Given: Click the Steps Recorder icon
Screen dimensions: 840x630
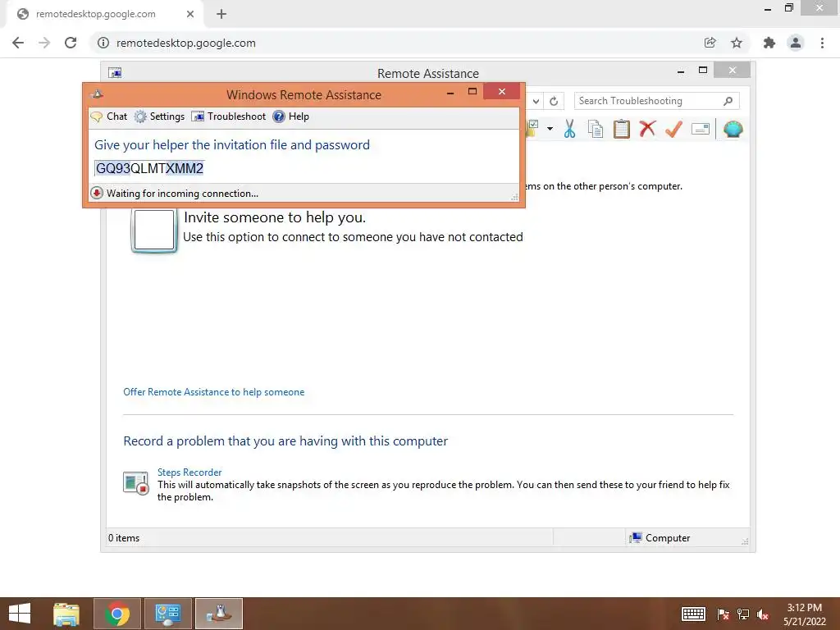Looking at the screenshot, I should (135, 483).
